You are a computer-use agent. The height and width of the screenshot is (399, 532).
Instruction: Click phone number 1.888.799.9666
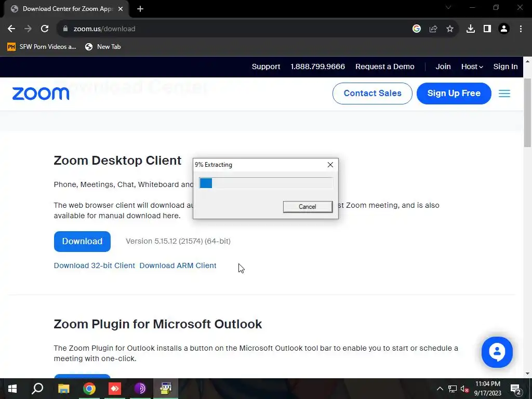317,66
